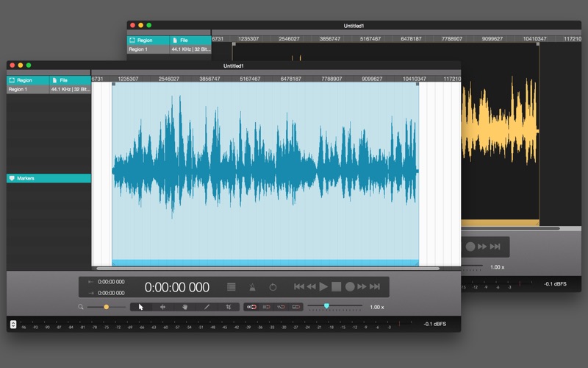This screenshot has width=588, height=368.
Task: Click the region end handle on blue waveform
Action: click(x=417, y=84)
